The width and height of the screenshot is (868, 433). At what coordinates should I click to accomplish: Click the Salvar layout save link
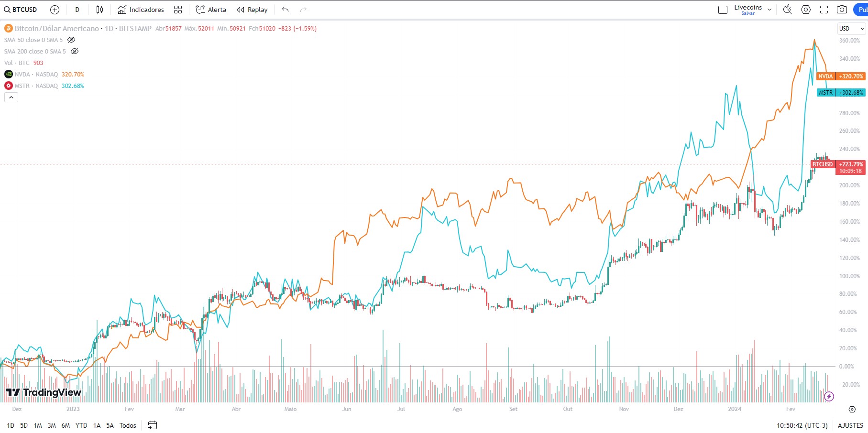point(748,13)
